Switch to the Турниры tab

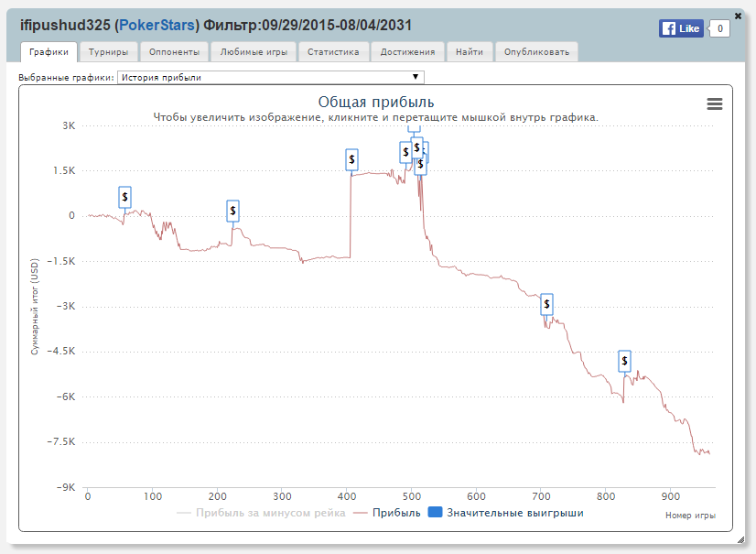(x=109, y=52)
